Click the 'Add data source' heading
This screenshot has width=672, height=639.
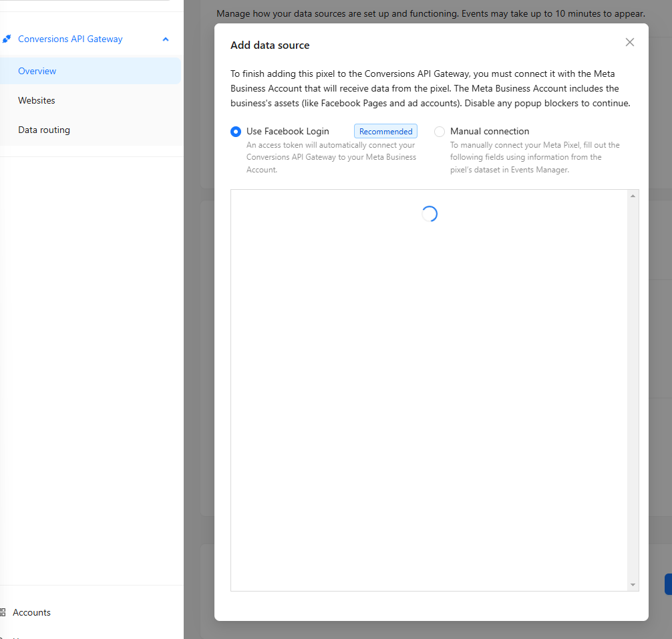tap(270, 45)
